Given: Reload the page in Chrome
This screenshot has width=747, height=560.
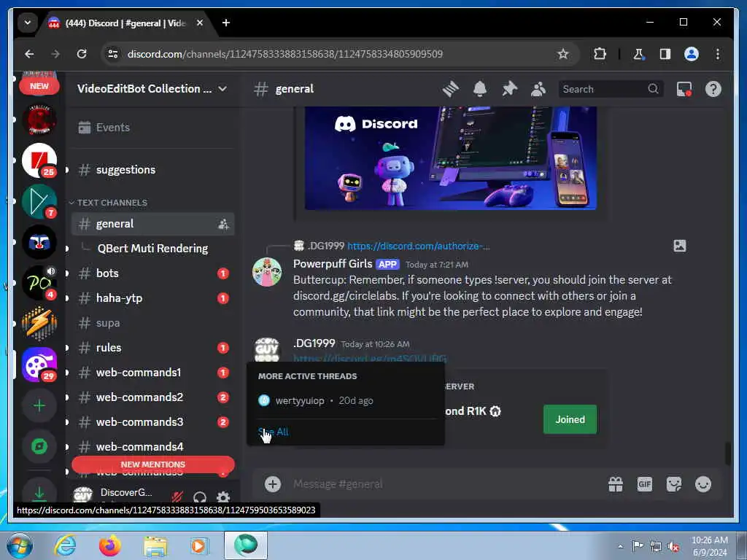Looking at the screenshot, I should pyautogui.click(x=82, y=54).
